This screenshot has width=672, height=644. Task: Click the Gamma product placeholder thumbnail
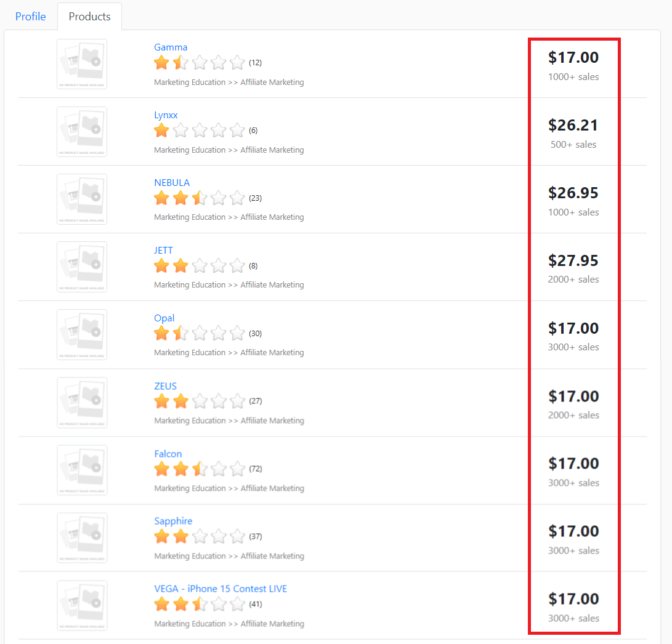81,63
